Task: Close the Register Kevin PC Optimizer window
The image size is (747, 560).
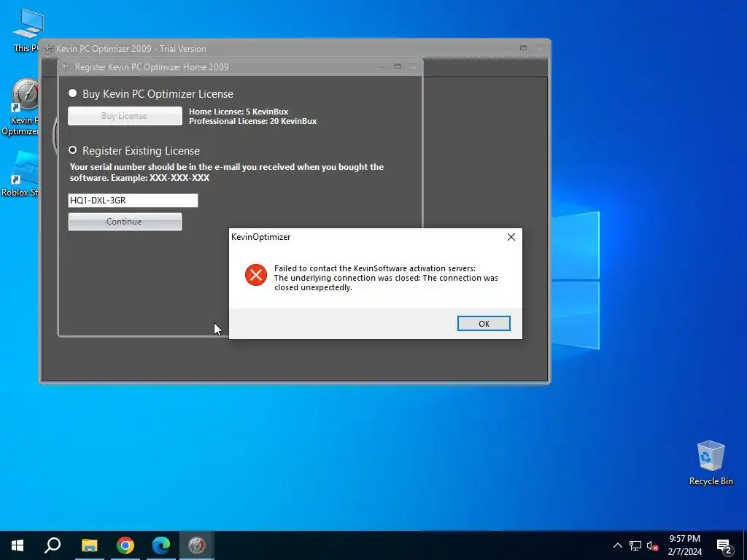Action: pyautogui.click(x=413, y=66)
